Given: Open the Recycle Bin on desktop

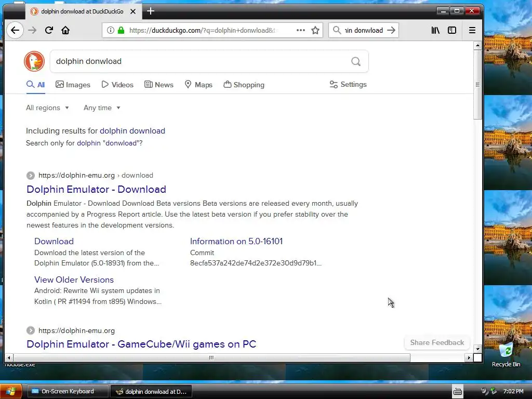Looking at the screenshot, I should click(506, 354).
